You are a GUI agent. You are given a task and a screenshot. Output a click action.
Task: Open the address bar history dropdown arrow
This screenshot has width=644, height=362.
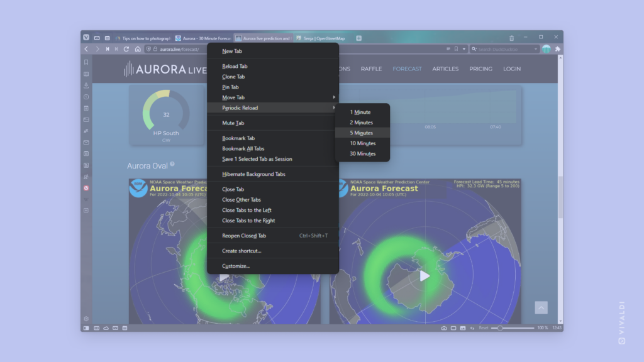[464, 49]
